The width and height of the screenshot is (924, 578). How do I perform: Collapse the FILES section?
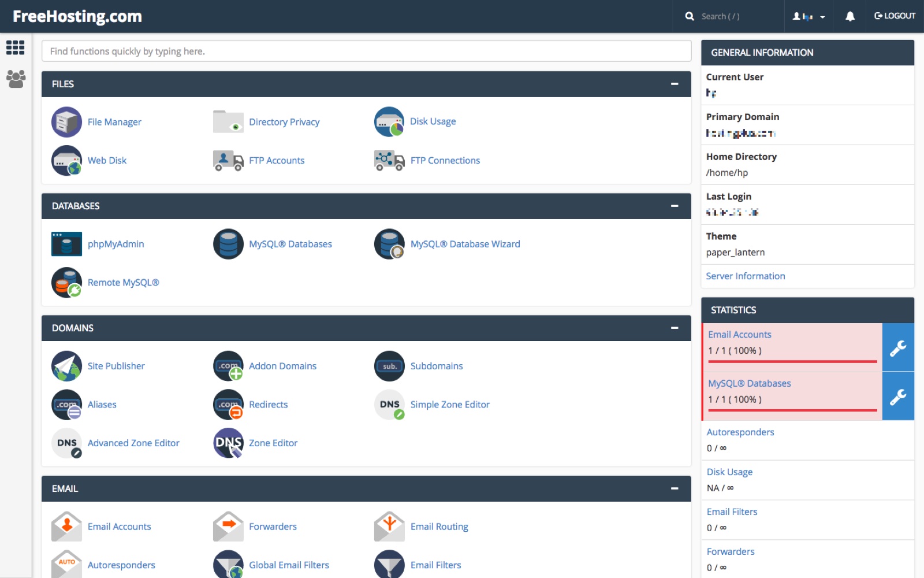pos(674,84)
